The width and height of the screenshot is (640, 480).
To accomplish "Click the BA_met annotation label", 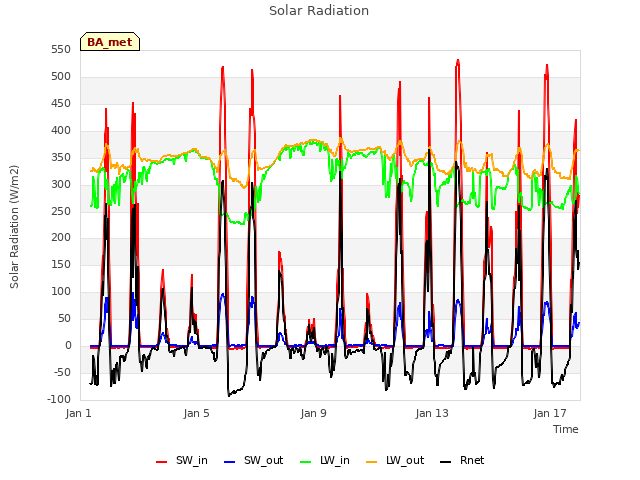I will (110, 42).
